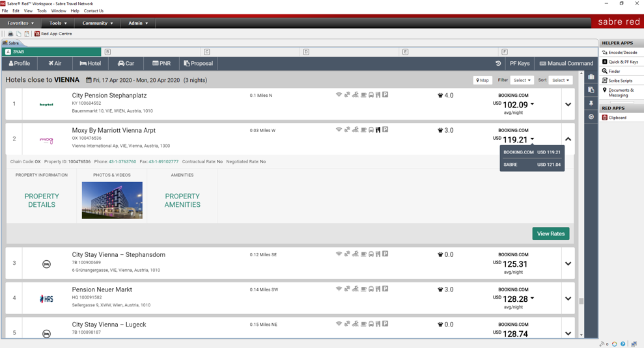Viewport: 644px width, 348px height.
Task: Click the paste icon in the toolbar
Action: 27,34
